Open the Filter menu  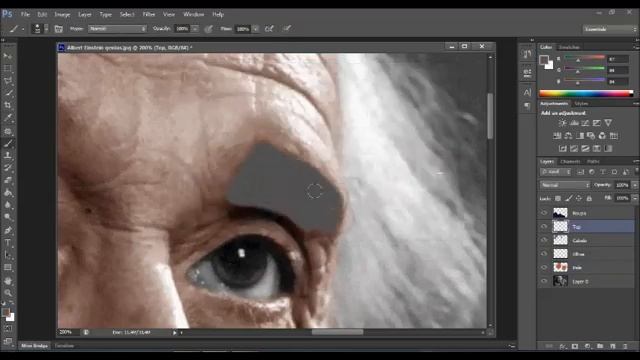149,14
